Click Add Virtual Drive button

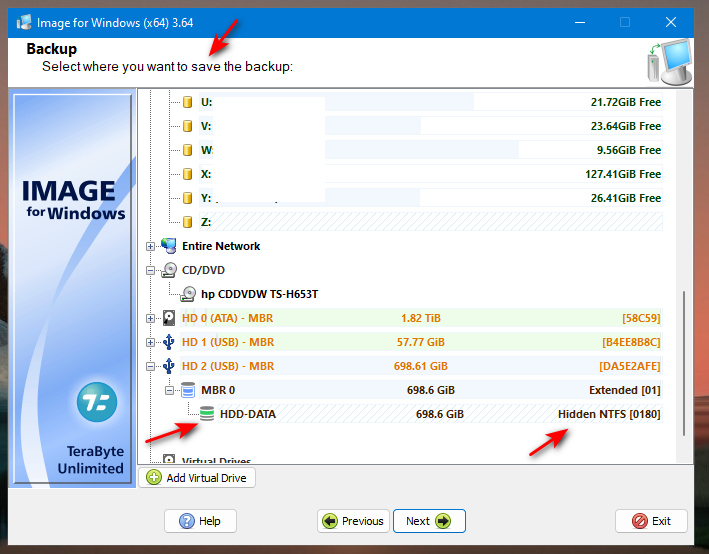[197, 478]
